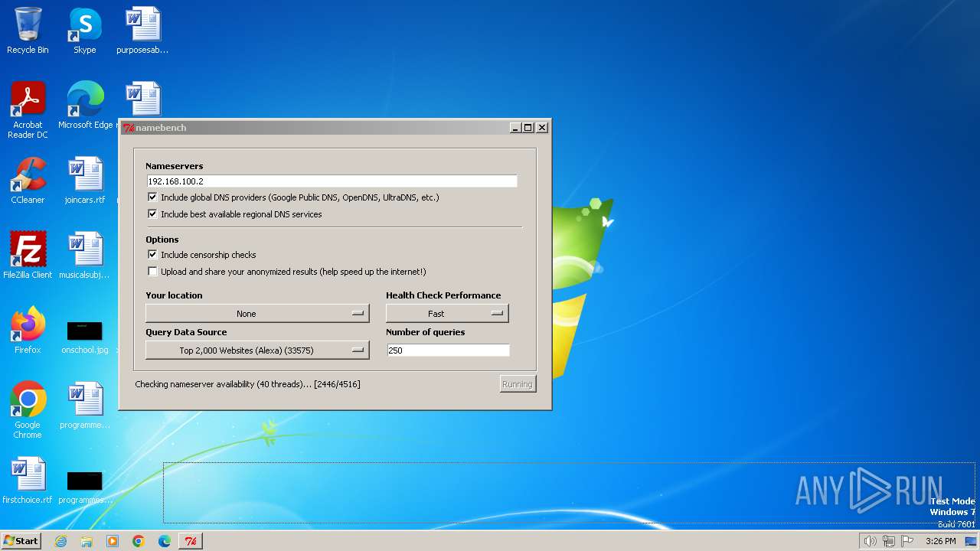Open Internet Explorer from taskbar
This screenshot has width=980, height=551.
[x=60, y=541]
